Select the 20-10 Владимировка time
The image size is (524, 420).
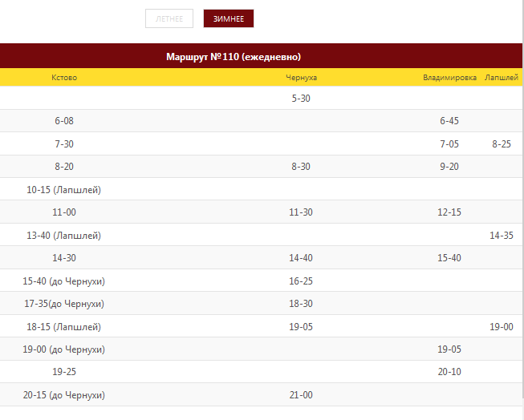[449, 372]
